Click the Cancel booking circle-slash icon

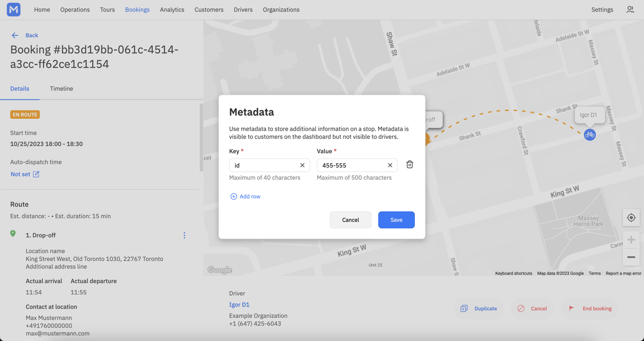pos(521,308)
